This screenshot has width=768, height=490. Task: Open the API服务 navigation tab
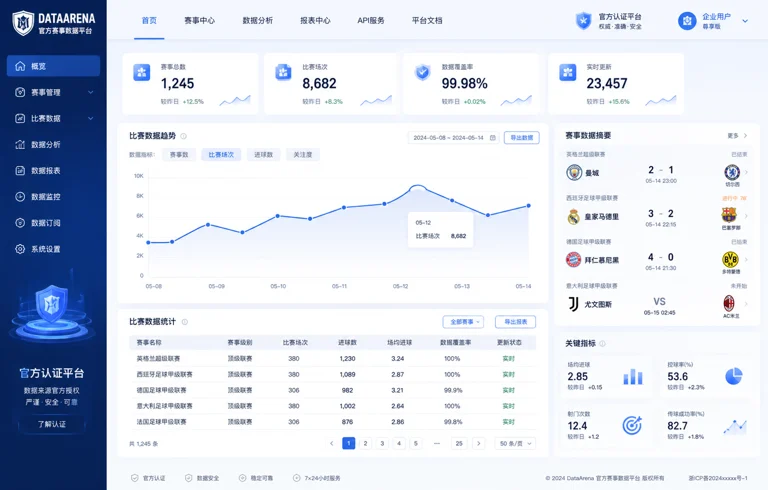tap(371, 21)
